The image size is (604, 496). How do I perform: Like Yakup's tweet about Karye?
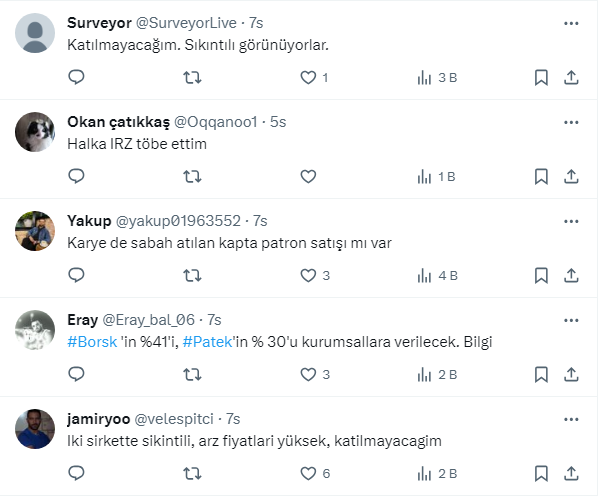[308, 275]
